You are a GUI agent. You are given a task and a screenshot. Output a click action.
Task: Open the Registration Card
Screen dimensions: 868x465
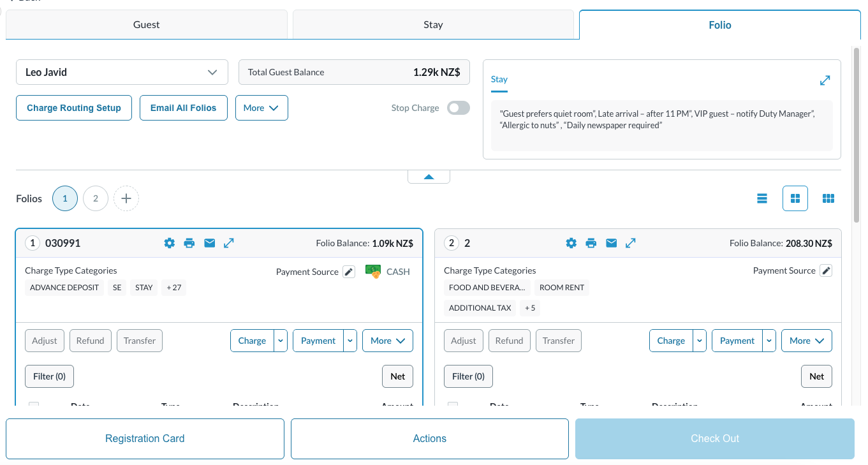click(145, 439)
